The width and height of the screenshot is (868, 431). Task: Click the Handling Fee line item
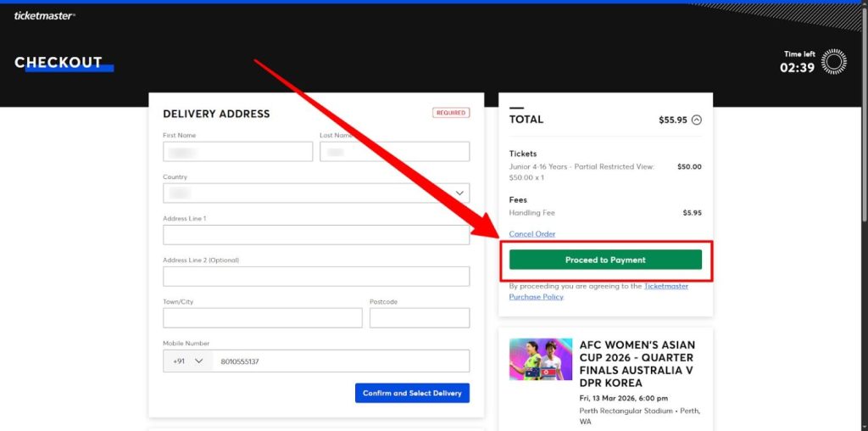click(532, 213)
